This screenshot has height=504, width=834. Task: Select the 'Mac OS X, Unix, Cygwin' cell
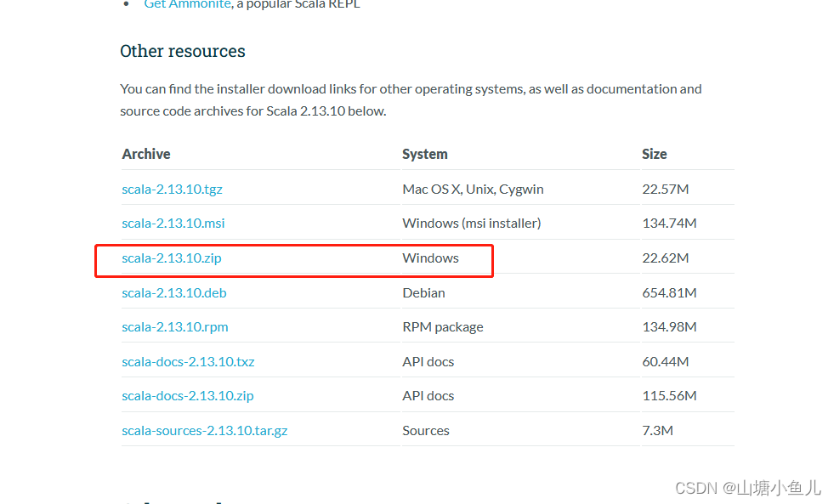click(473, 190)
